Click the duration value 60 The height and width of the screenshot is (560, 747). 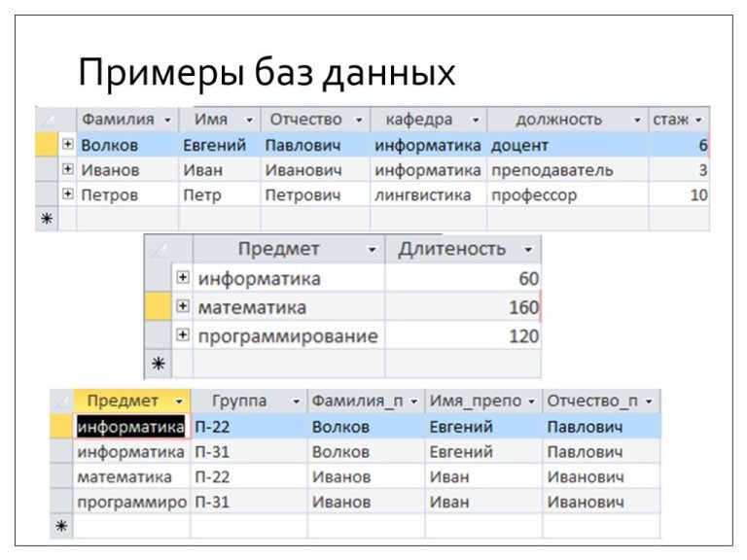point(463,279)
